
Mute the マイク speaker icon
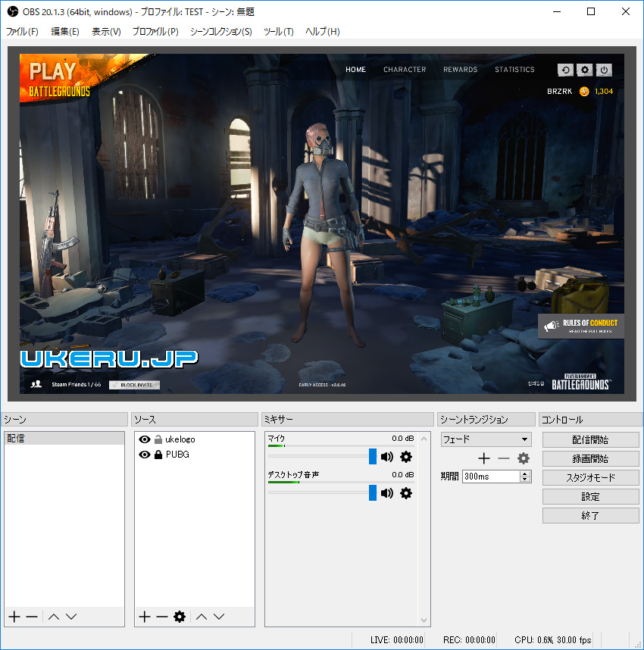[387, 457]
